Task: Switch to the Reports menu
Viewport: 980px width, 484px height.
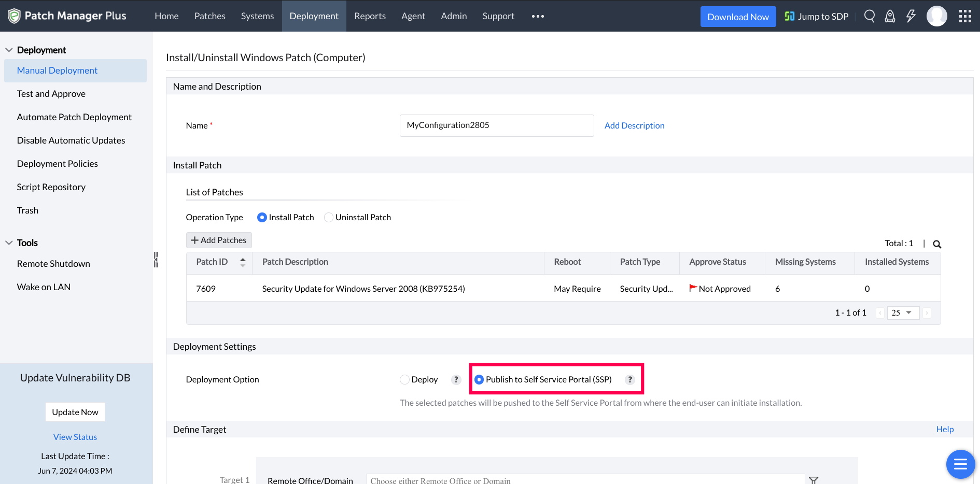Action: [x=370, y=16]
